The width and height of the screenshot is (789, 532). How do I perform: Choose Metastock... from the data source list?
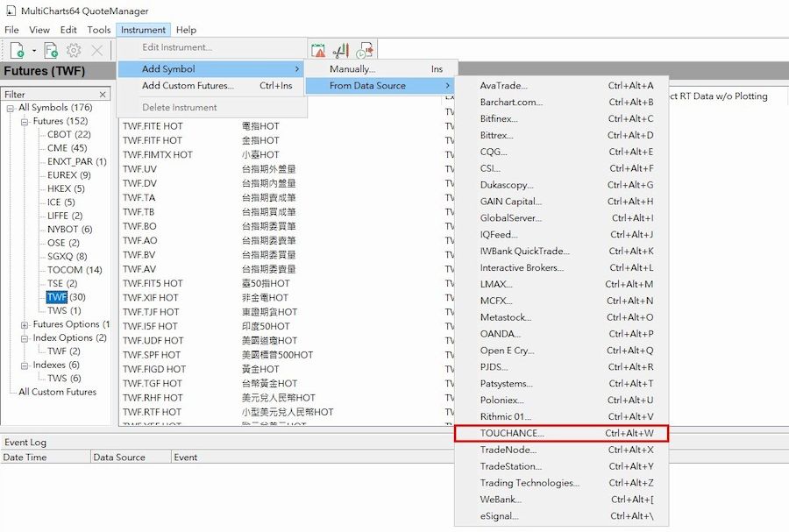click(561, 317)
